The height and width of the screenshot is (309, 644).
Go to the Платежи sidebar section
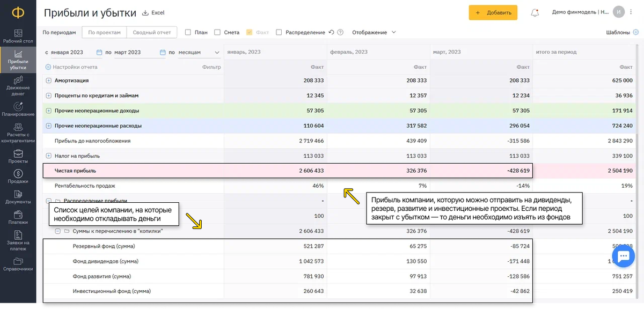click(18, 218)
